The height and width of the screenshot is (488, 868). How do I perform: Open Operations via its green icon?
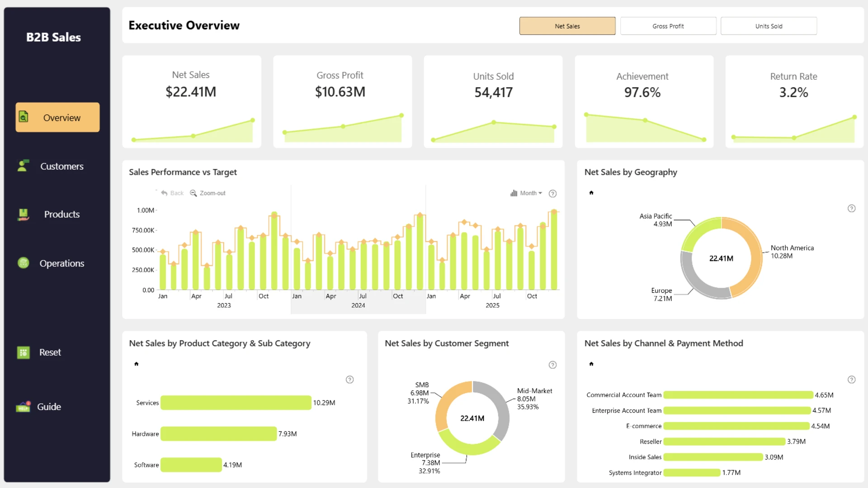point(23,263)
